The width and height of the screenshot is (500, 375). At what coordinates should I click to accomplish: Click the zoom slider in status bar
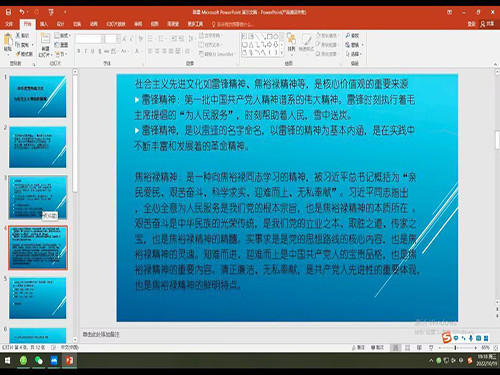click(456, 348)
